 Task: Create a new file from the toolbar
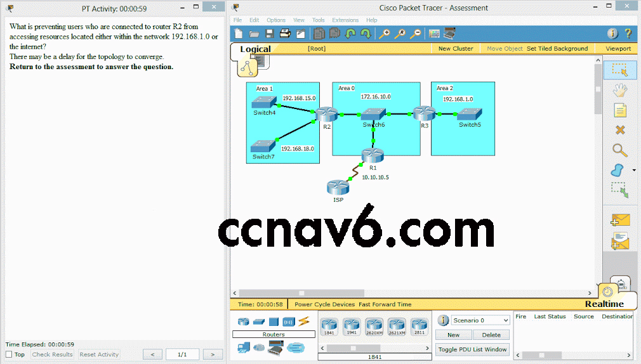click(239, 34)
